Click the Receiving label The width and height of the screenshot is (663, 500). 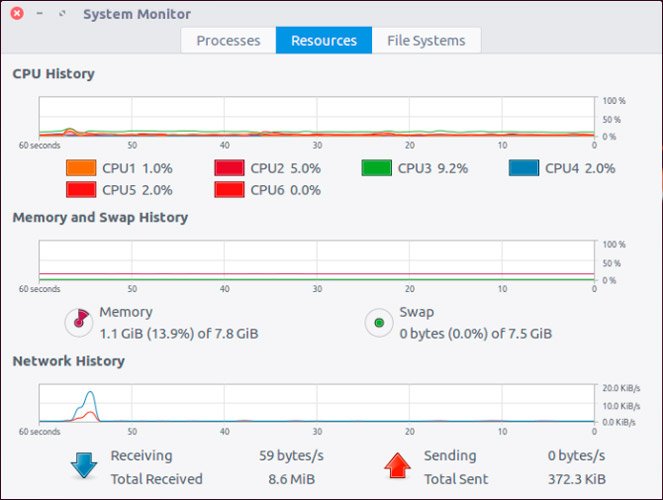[x=141, y=456]
